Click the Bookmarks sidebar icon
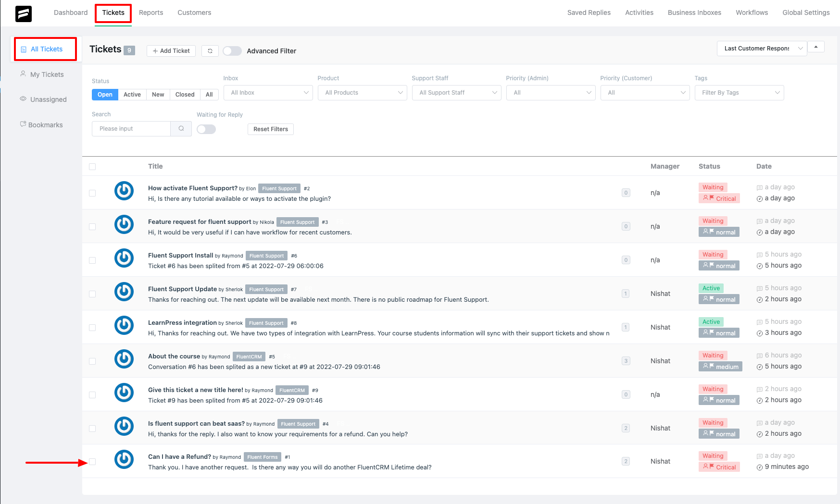The height and width of the screenshot is (504, 840). [x=23, y=124]
